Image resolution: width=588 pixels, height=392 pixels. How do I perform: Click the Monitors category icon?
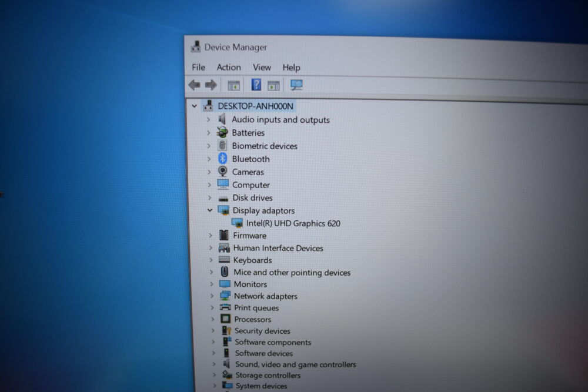coord(225,284)
